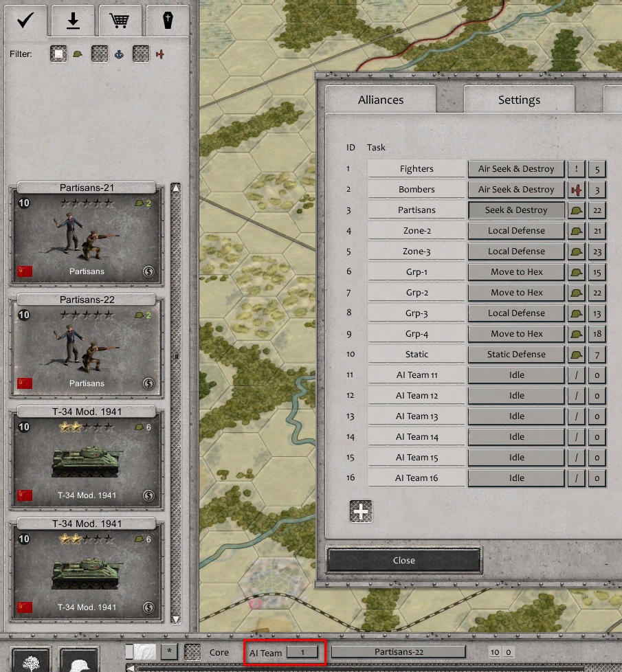The width and height of the screenshot is (622, 672).
Task: Click the helmet icon in Partisans row
Action: click(576, 210)
